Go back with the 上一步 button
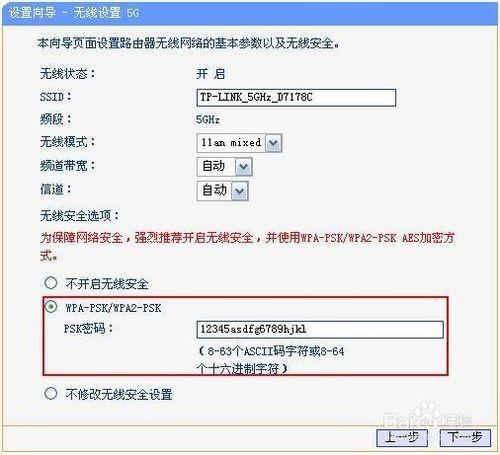Screen dimensions: 500x455 (402, 437)
